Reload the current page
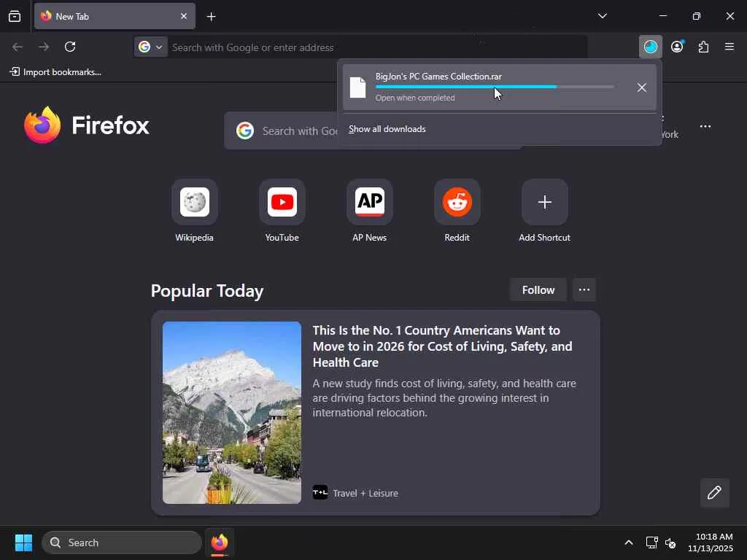The height and width of the screenshot is (560, 747). (x=70, y=47)
